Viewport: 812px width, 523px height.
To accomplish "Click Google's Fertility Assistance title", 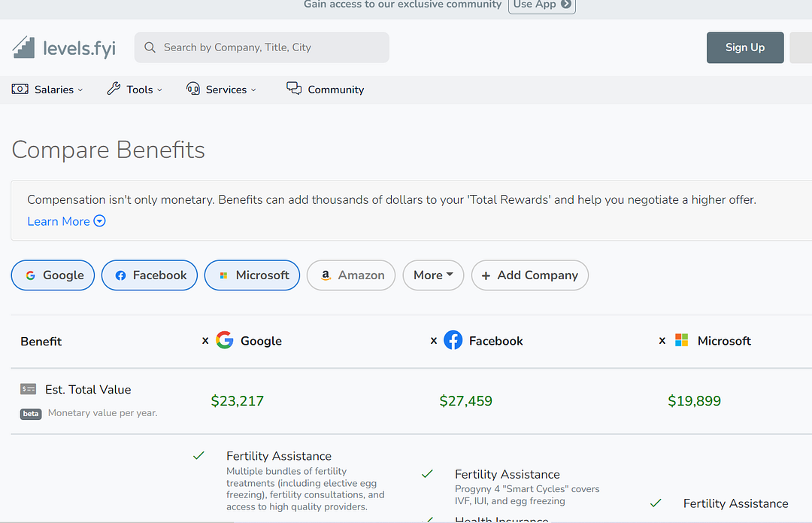I will (x=279, y=455).
